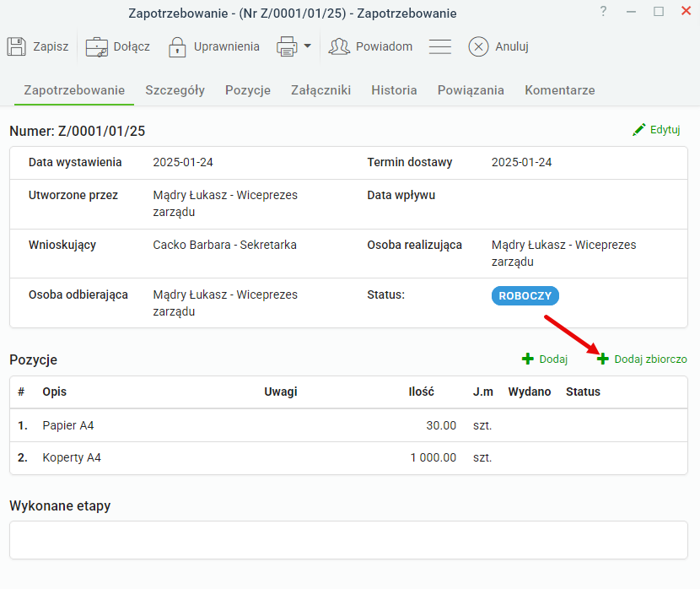Open the Szczegóły tab
Image resolution: width=700 pixels, height=589 pixels.
[x=175, y=90]
